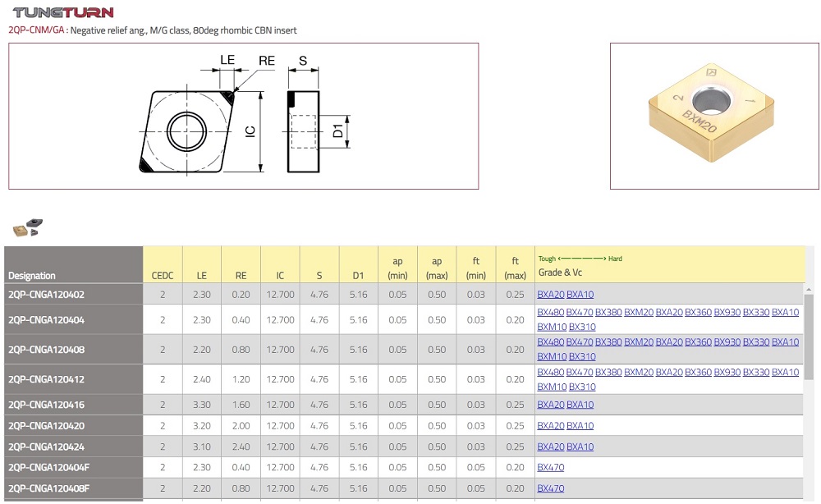Open BX330 link in the 2QP-CNGA120408 row

pyautogui.click(x=756, y=342)
